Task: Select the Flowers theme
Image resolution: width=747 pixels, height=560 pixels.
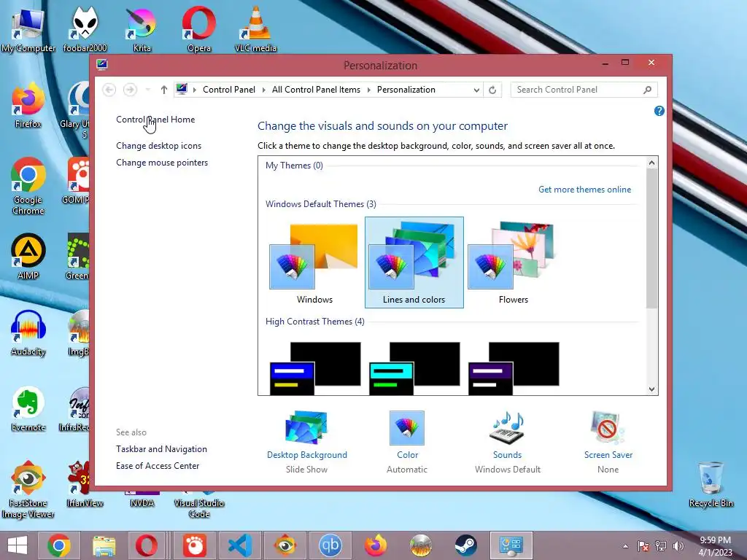Action: [513, 262]
